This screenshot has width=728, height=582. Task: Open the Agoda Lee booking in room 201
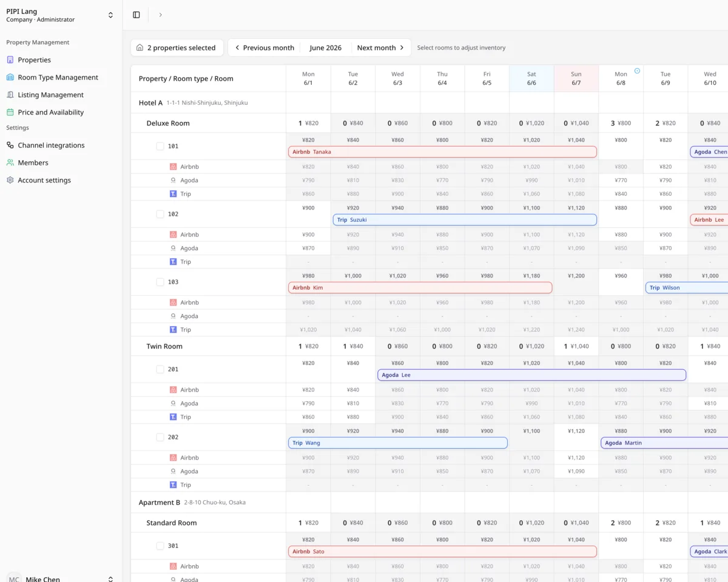pyautogui.click(x=531, y=375)
